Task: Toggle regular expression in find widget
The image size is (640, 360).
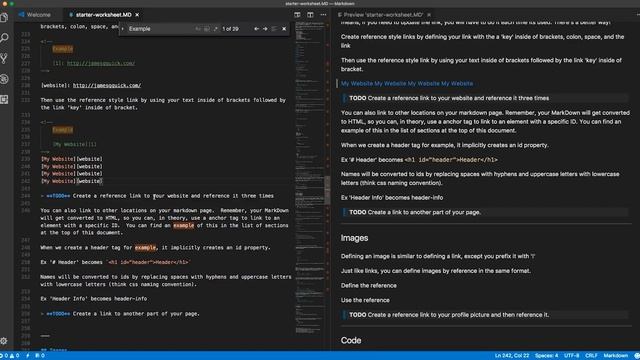Action: tap(215, 29)
